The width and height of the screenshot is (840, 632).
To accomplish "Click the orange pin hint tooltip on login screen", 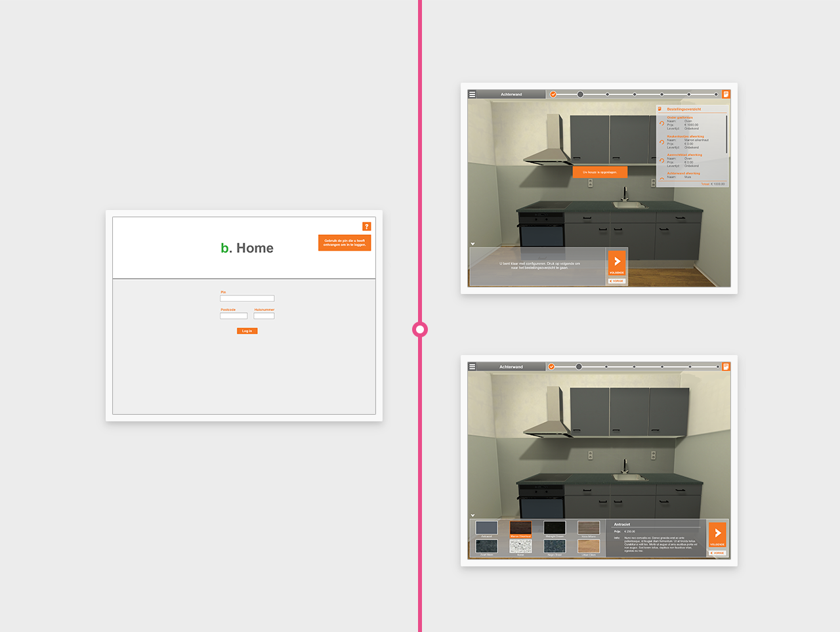I will tap(345, 243).
